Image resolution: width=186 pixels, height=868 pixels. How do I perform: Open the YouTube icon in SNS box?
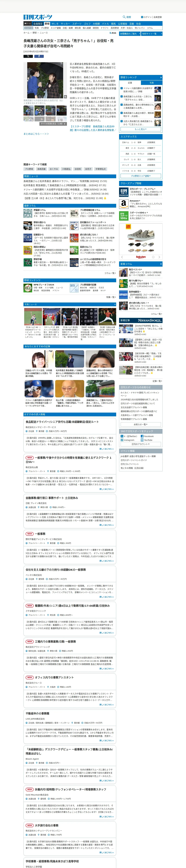pyautogui.click(x=142, y=440)
